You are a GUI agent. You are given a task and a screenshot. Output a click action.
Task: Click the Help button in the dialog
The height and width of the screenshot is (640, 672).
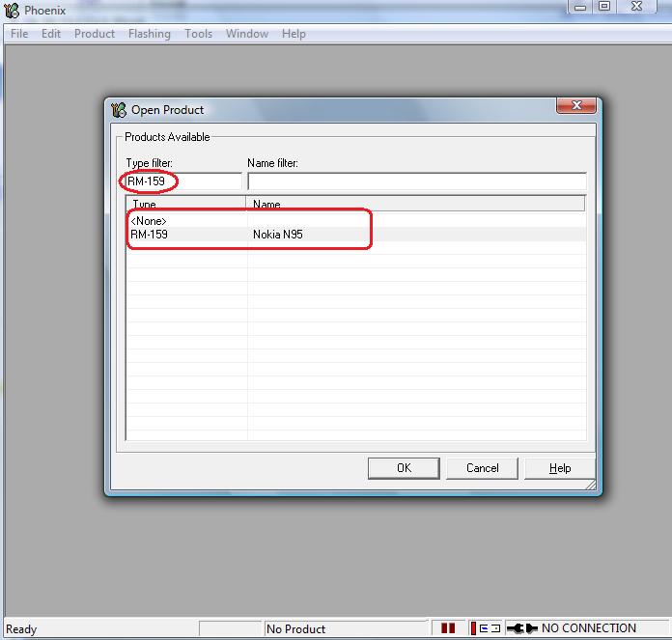560,468
